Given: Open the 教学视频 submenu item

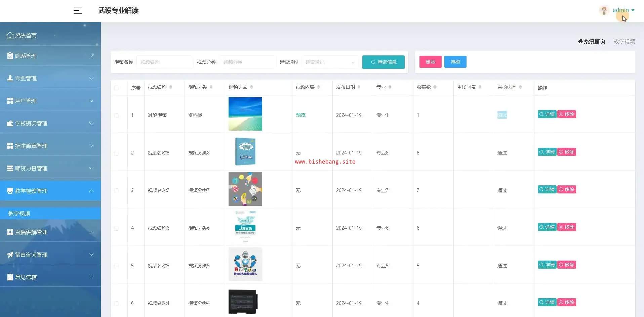Looking at the screenshot, I should 19,214.
